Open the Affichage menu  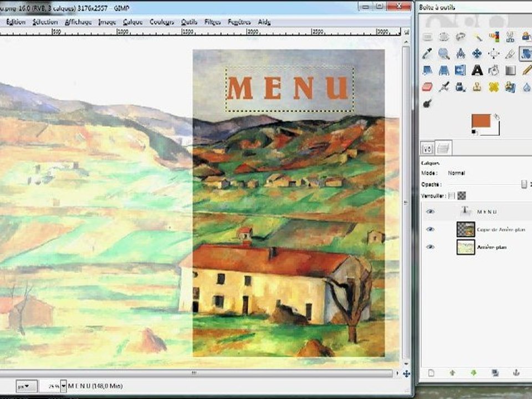pyautogui.click(x=78, y=22)
